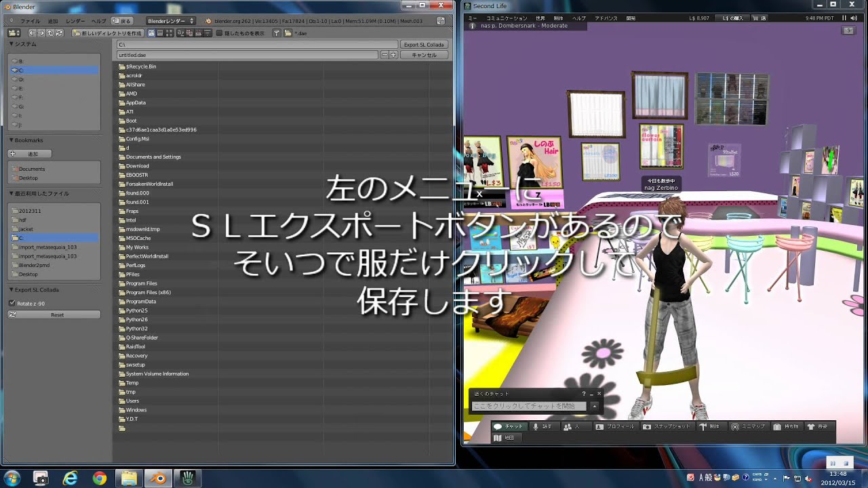
Task: Toggle Rotate z -90 checkbox
Action: (12, 304)
